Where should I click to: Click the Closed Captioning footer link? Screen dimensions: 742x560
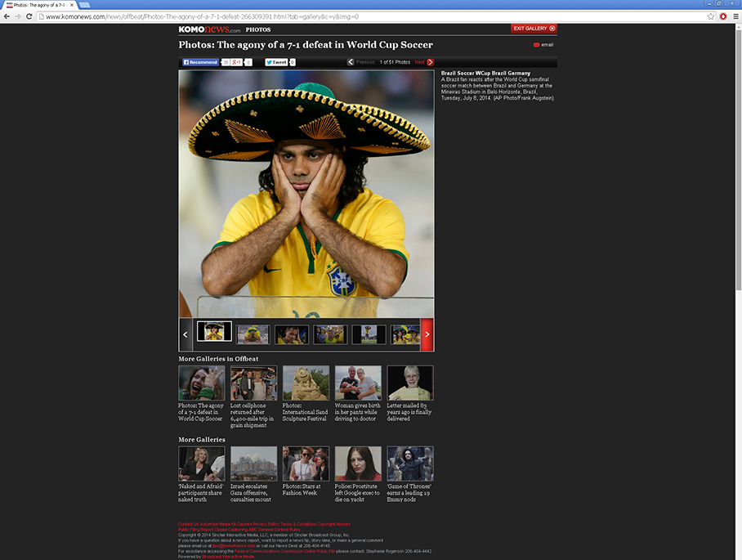231,530
